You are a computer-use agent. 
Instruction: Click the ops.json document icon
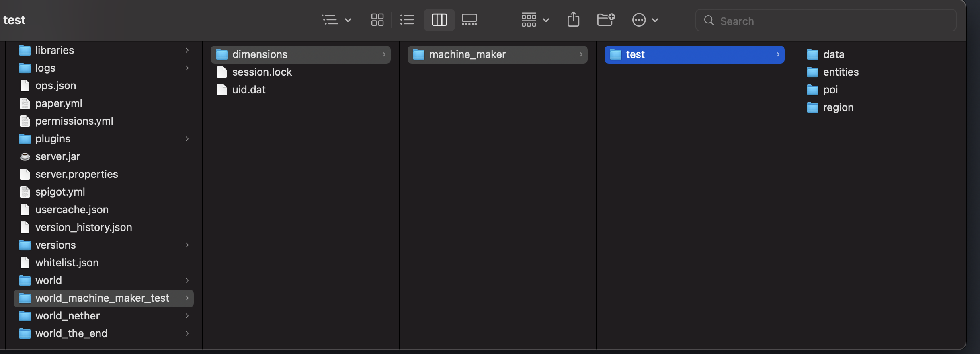click(x=25, y=86)
